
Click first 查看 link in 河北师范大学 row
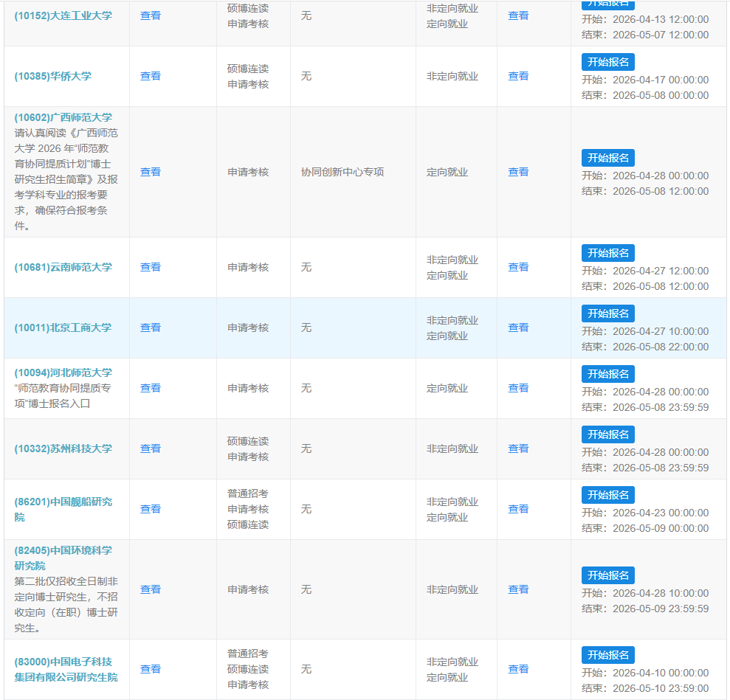click(151, 389)
